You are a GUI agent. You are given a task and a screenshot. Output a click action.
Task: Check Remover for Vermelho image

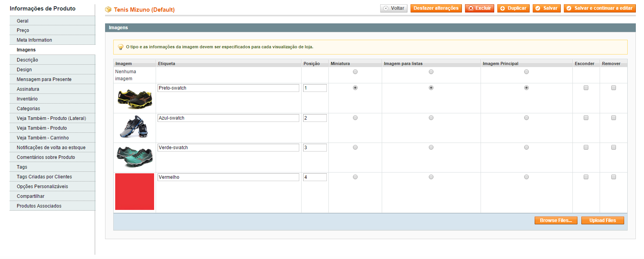[614, 177]
